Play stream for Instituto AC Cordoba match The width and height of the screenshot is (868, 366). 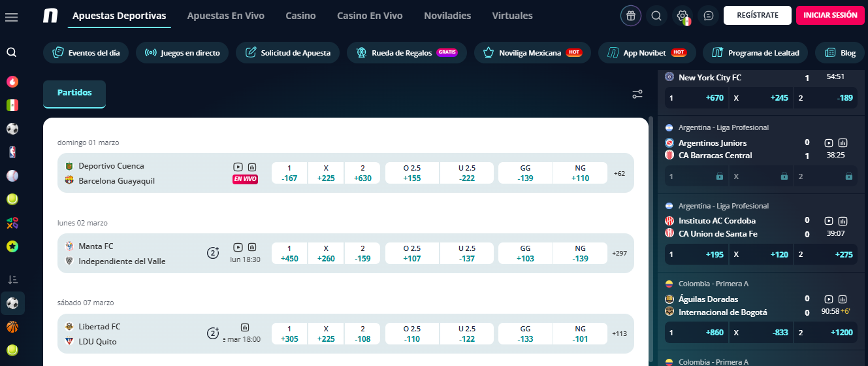tap(829, 221)
